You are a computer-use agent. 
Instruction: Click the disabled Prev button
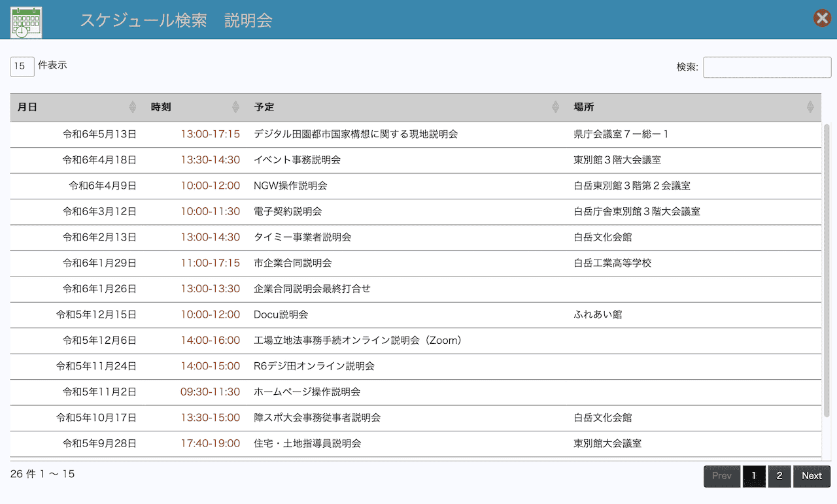[721, 476]
